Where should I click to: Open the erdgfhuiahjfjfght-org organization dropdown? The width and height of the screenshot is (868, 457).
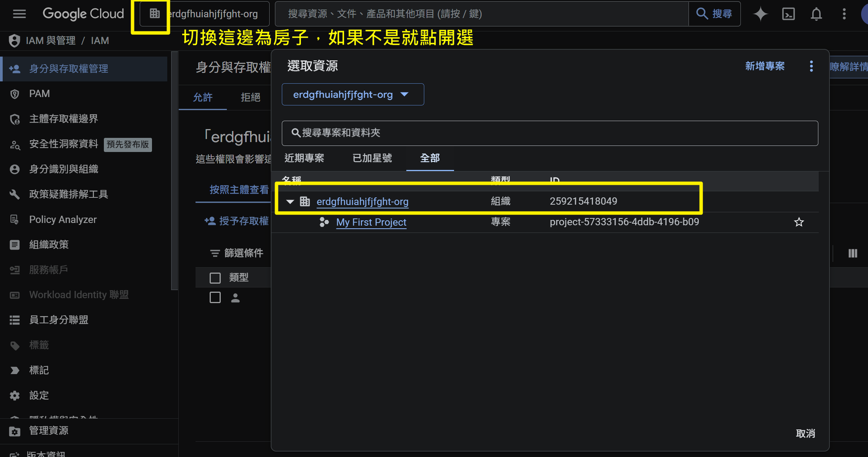tap(353, 94)
